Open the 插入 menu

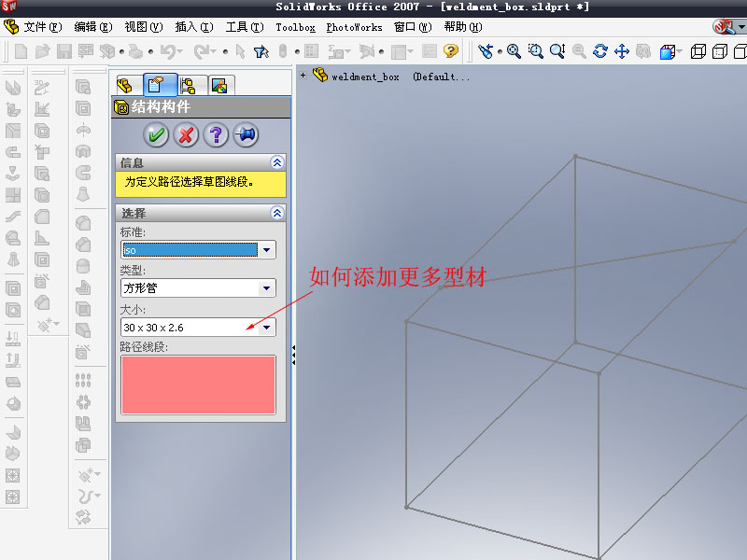coord(194,27)
